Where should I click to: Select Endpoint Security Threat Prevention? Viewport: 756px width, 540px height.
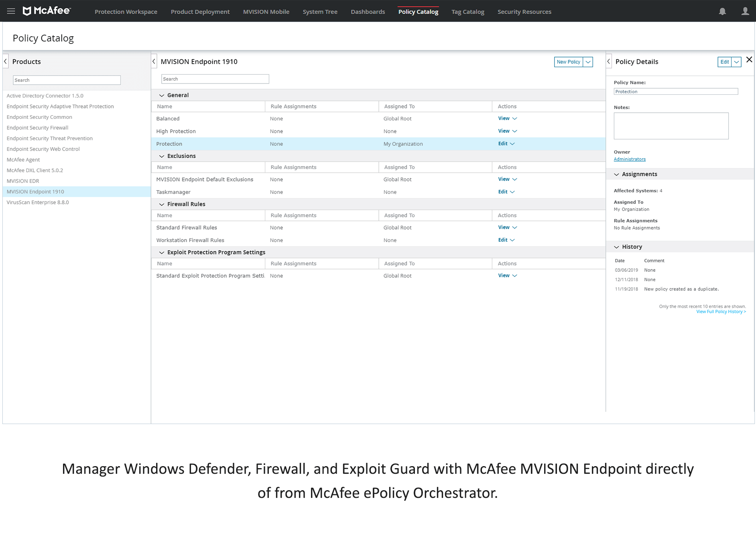[x=49, y=138]
